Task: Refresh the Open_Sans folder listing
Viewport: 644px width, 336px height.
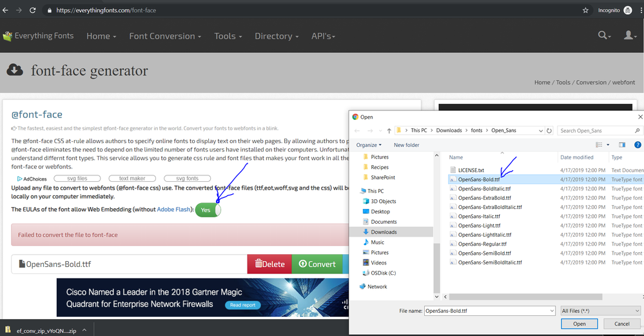Action: coord(549,131)
